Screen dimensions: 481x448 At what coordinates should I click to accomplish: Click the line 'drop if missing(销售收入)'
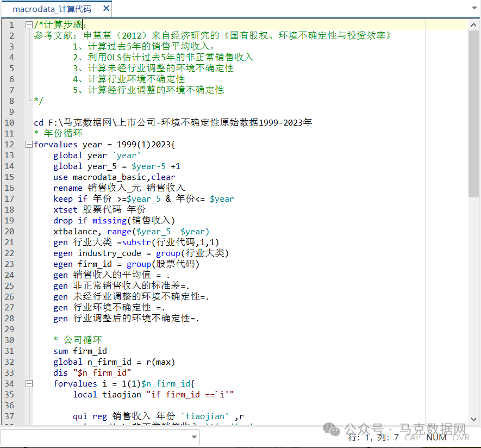click(x=114, y=221)
